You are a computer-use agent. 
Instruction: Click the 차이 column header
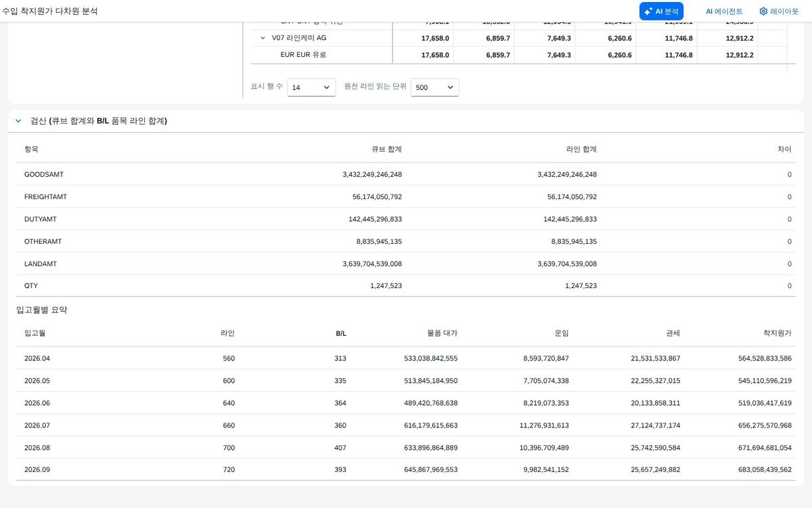point(785,149)
